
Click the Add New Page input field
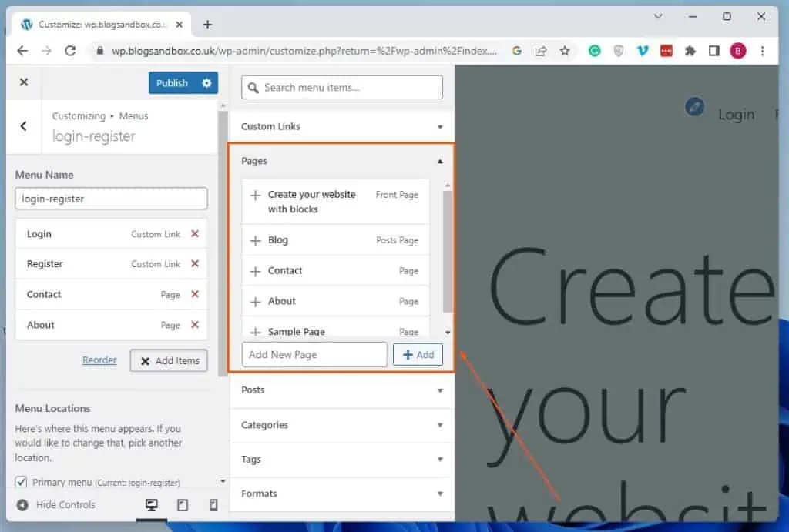314,354
